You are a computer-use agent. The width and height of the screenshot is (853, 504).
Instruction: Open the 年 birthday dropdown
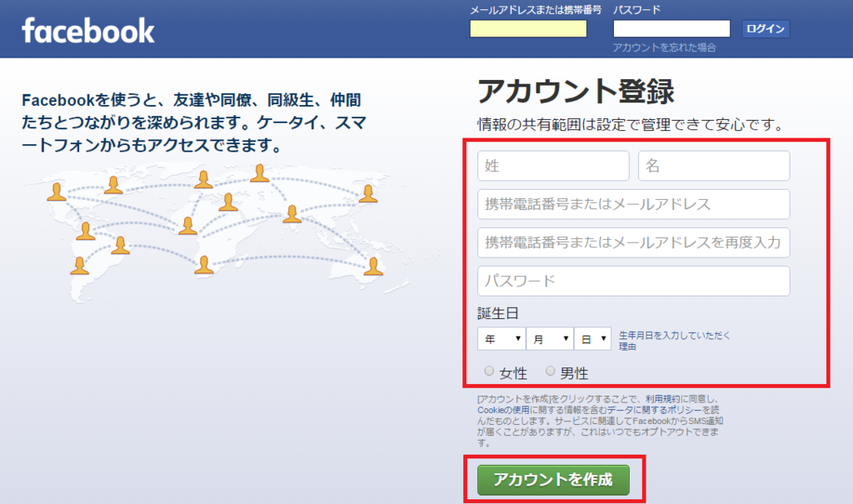point(501,338)
